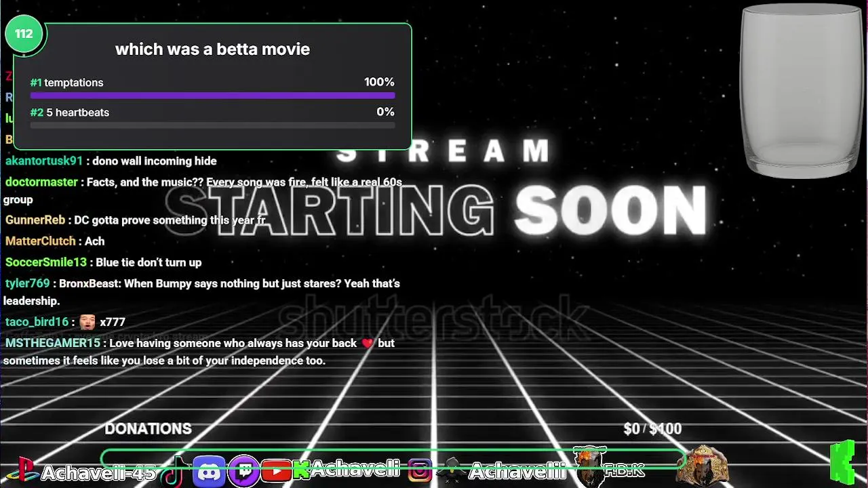Viewport: 868px width, 488px height.
Task: Click the message 'dono wall incoming hide'
Action: coord(155,161)
